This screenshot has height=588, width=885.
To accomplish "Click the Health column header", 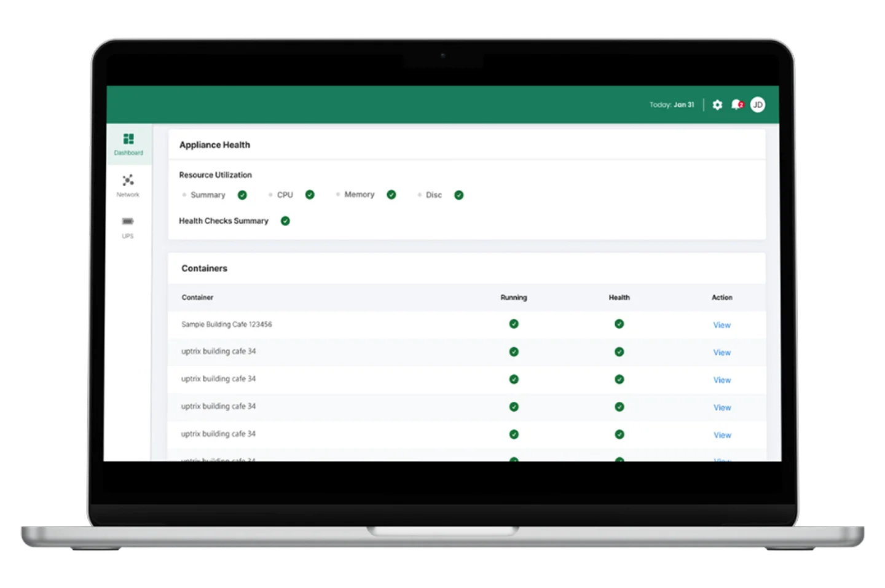I will click(x=619, y=297).
